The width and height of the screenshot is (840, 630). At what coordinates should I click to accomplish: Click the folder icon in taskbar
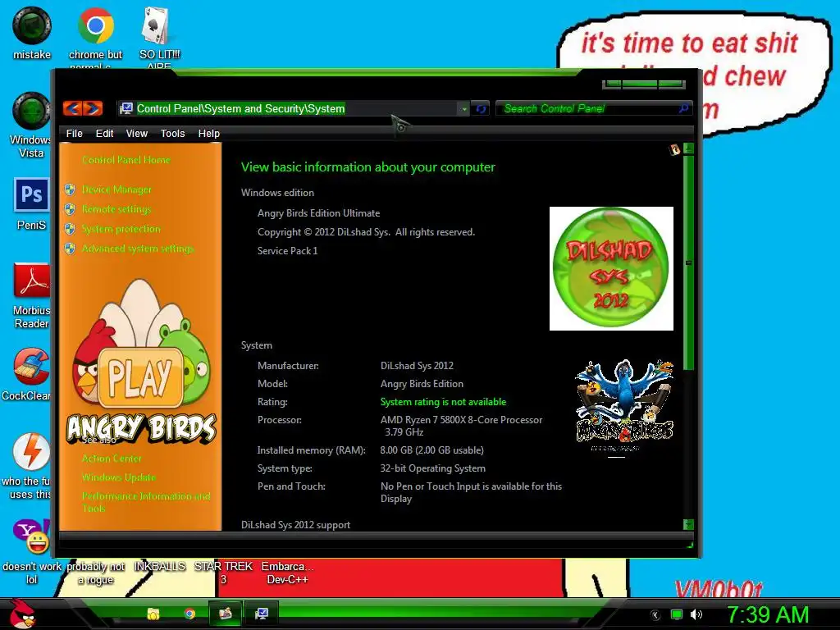153,614
